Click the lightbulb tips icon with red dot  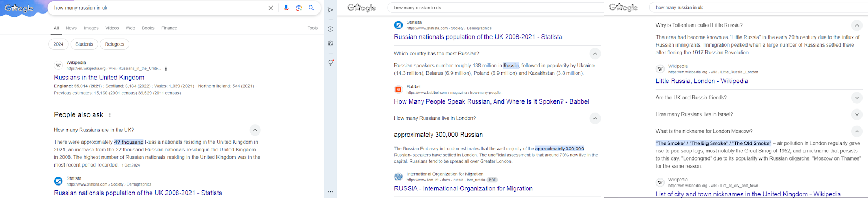coord(330,63)
